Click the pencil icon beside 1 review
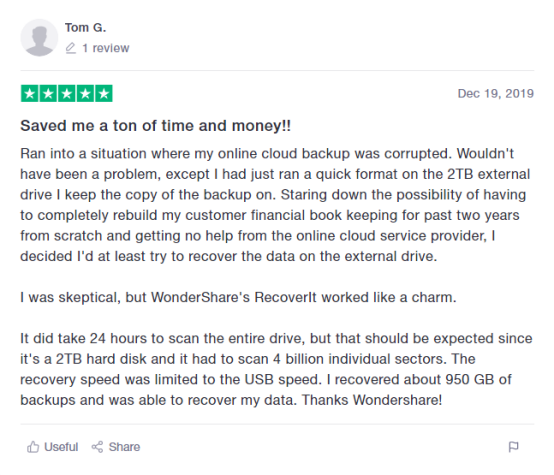The image size is (554, 475). pyautogui.click(x=71, y=48)
